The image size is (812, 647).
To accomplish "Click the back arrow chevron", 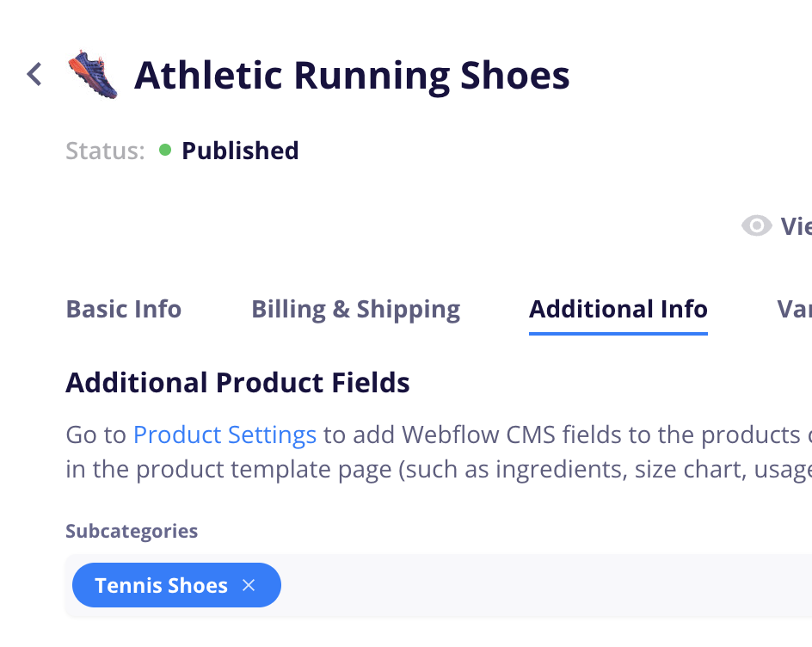I will [x=34, y=75].
